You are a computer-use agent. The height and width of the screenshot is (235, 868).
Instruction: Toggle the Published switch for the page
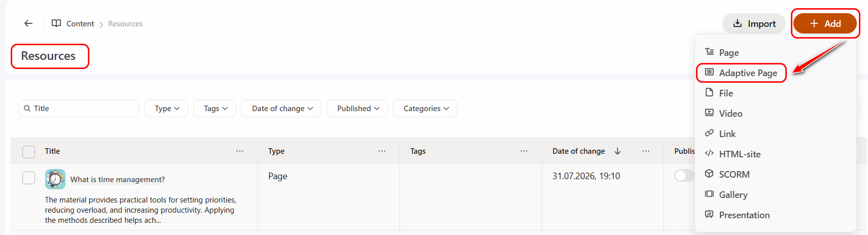pyautogui.click(x=684, y=176)
